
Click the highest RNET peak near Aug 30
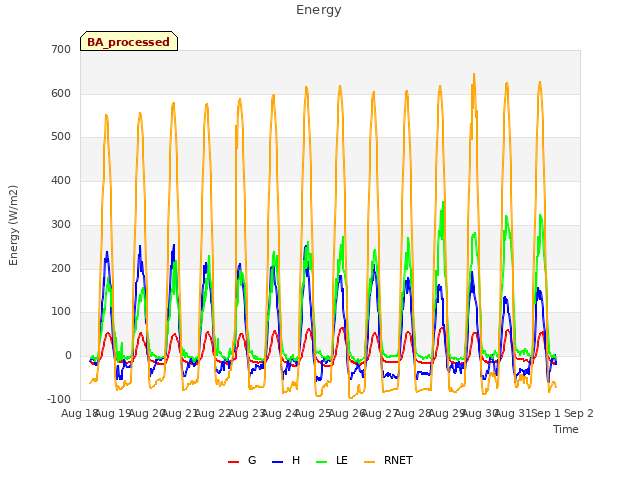[x=474, y=74]
